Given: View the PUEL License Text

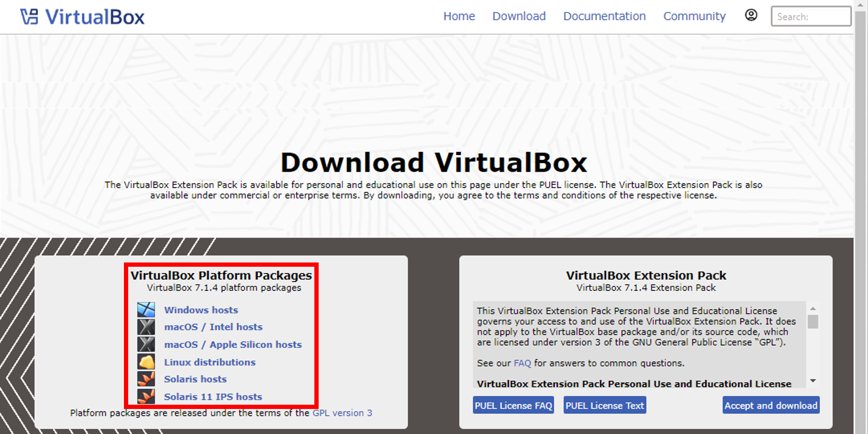Looking at the screenshot, I should tap(604, 405).
